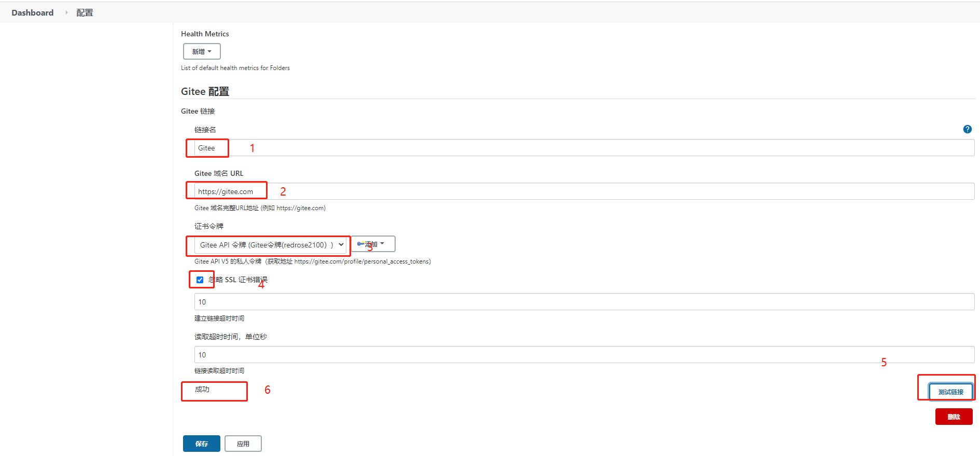Click the Gitee 链接 label
The image size is (980, 456).
[198, 111]
